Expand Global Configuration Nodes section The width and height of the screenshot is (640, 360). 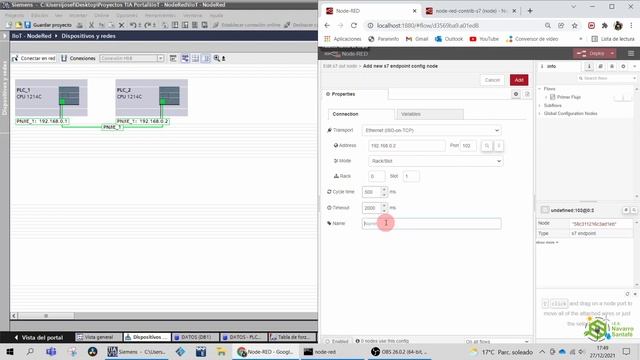point(540,113)
